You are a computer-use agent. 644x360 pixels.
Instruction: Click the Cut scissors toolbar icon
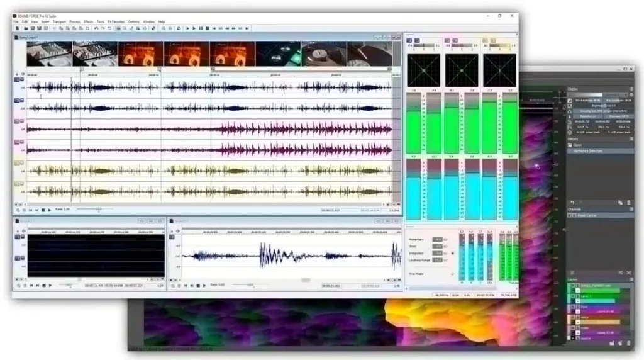tap(54, 28)
